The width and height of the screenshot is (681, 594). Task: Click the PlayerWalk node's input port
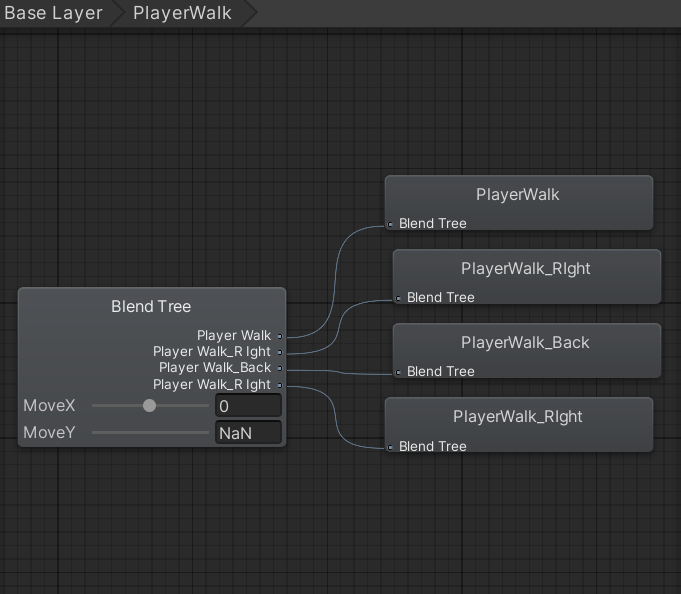(x=390, y=224)
